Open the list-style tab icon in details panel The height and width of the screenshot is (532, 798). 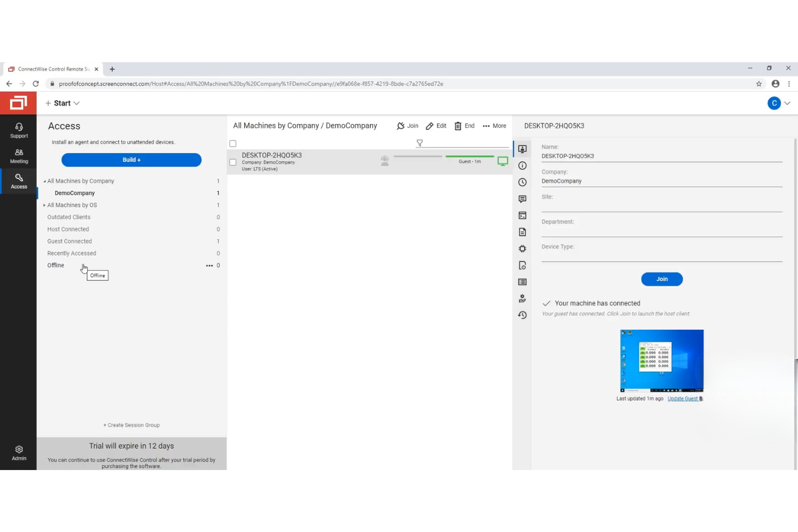coord(522,282)
